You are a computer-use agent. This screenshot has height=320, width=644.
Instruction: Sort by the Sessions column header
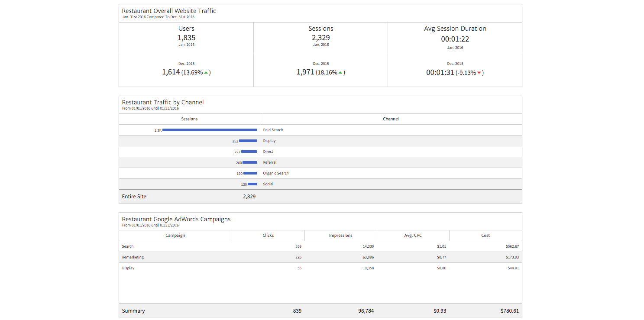(189, 119)
